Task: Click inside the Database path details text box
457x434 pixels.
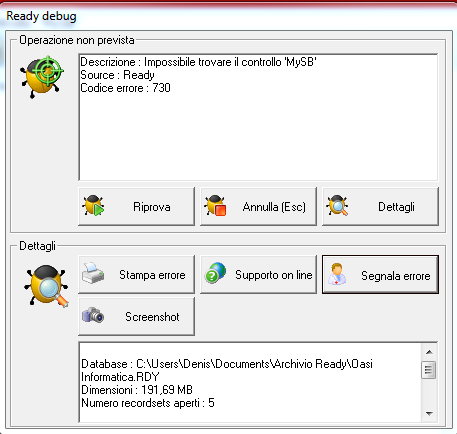Action: point(250,382)
